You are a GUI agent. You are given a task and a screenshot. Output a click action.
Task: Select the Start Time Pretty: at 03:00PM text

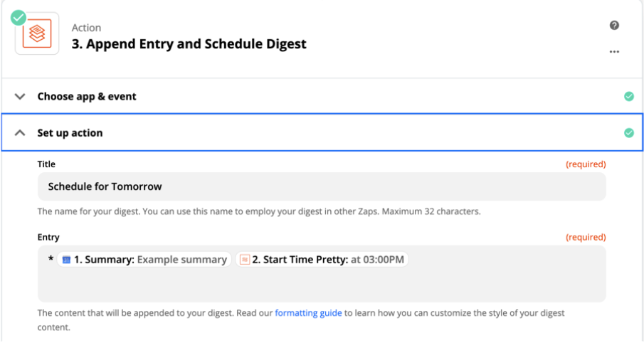coord(333,260)
